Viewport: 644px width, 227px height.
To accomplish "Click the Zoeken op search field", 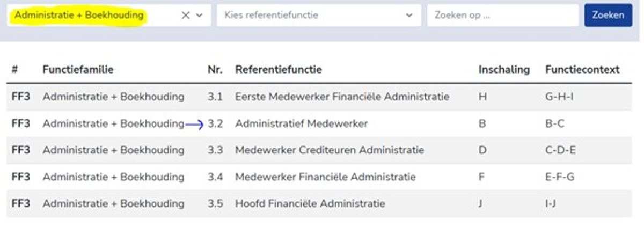I will pyautogui.click(x=502, y=15).
